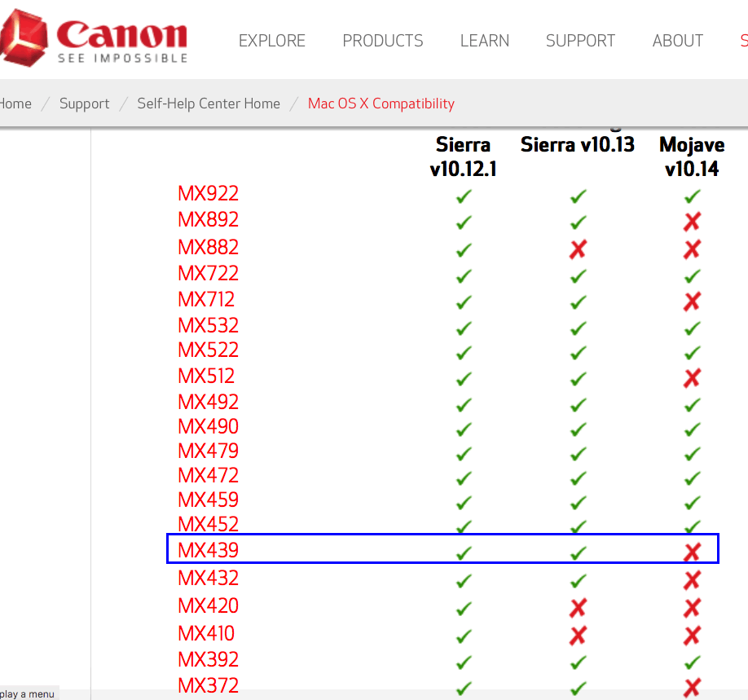Viewport: 748px width, 700px height.
Task: Open the MX392 printer link
Action: tap(208, 660)
